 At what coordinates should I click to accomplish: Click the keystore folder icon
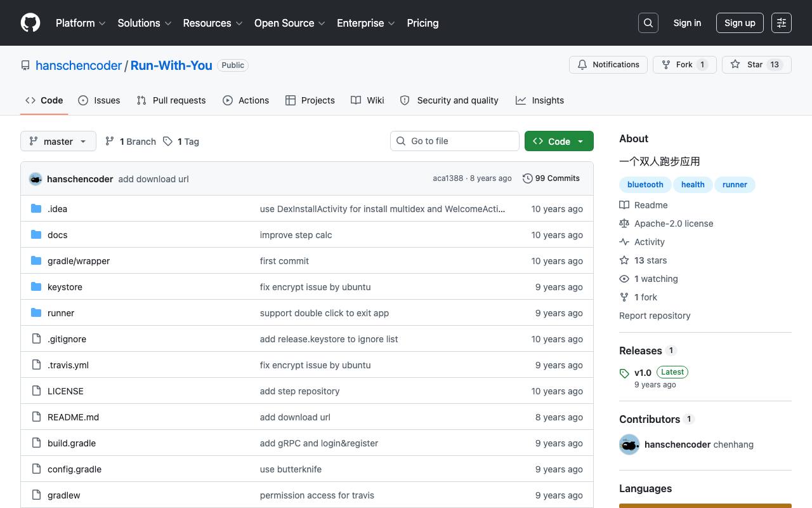36,287
